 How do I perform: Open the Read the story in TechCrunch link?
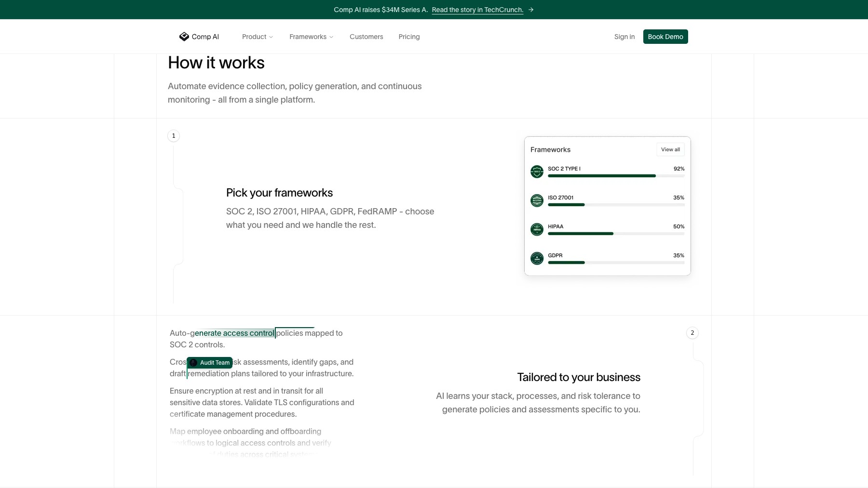click(477, 10)
